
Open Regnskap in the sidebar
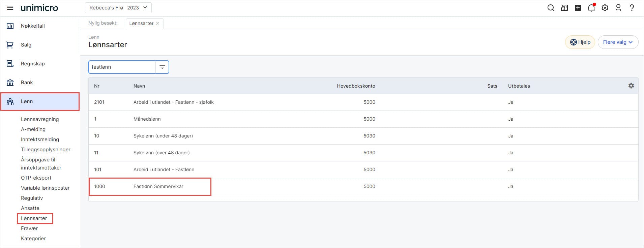coord(33,64)
